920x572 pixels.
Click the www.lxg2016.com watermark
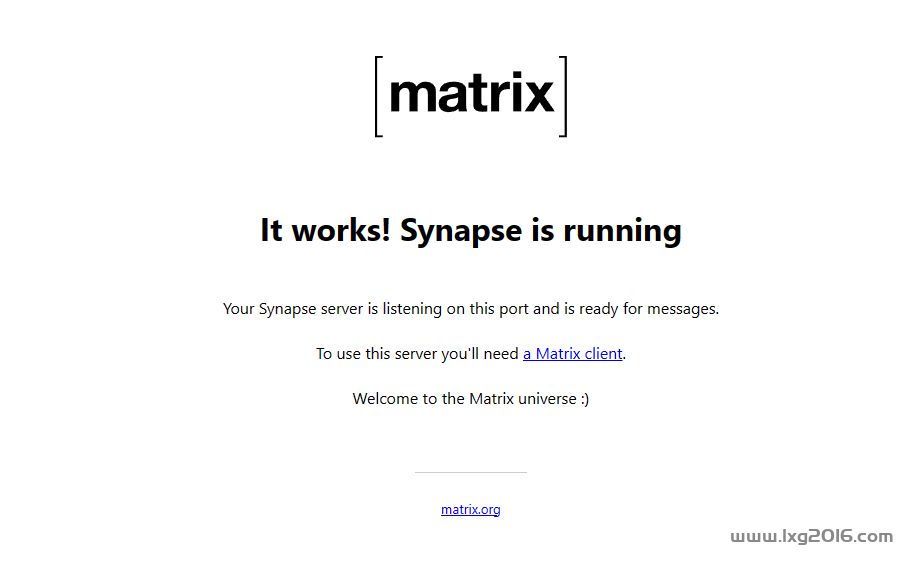[x=811, y=536]
